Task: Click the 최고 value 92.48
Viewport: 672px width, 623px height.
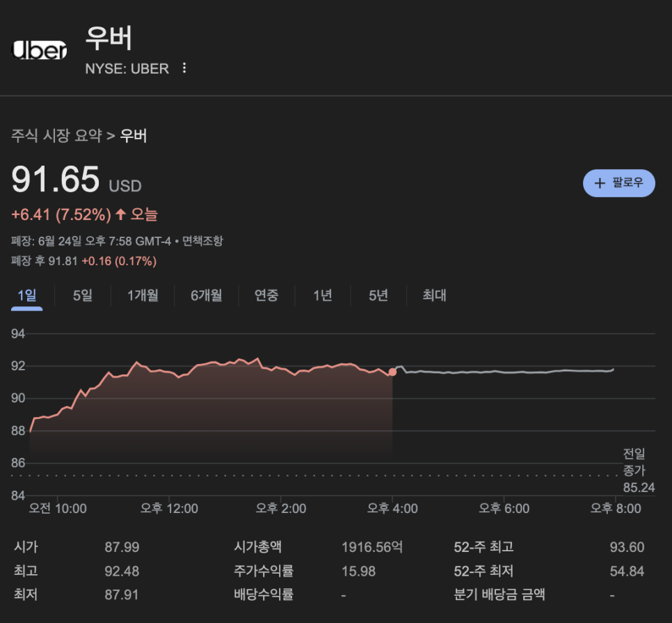Action: (x=122, y=571)
